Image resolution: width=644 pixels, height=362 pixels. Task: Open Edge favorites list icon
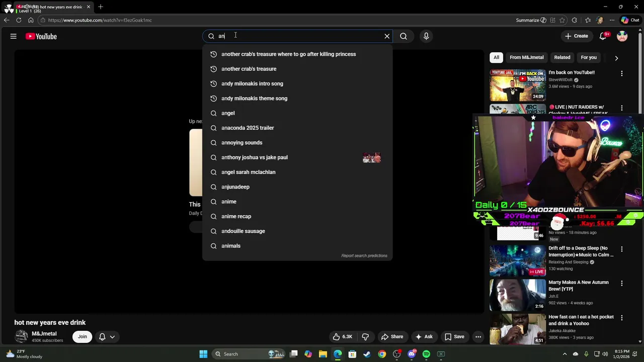(x=588, y=20)
